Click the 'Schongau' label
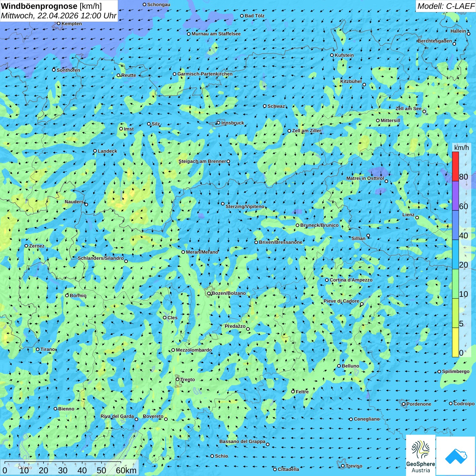 158,4
